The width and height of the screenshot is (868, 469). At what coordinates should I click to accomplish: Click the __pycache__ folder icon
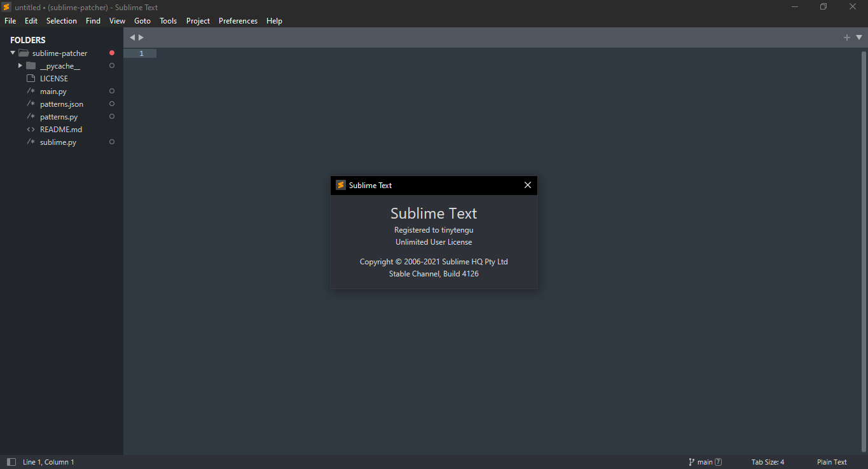point(31,66)
